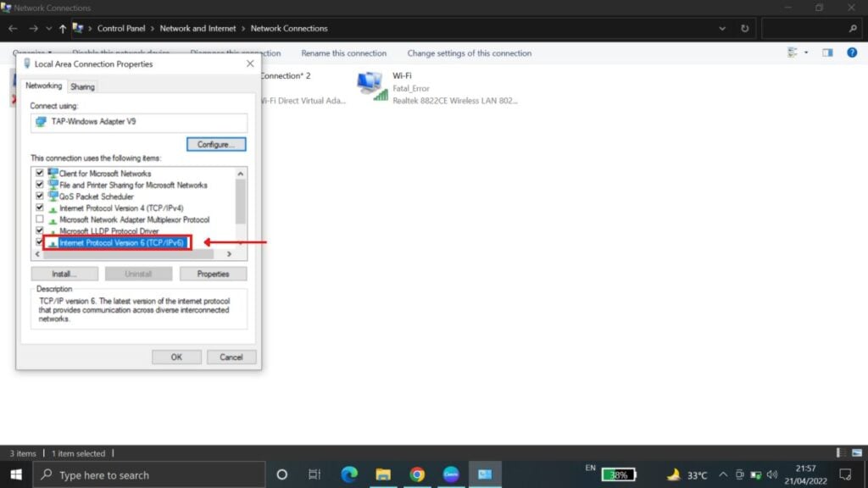Click the Change your view icon
This screenshot has width=868, height=488.
click(x=793, y=53)
